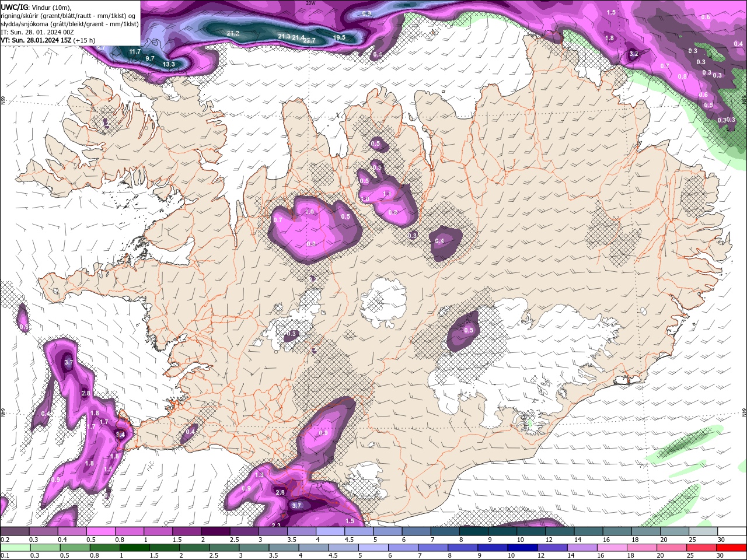The image size is (747, 560).
Task: Click the '20W' longitude label at top
Action: click(310, 3)
